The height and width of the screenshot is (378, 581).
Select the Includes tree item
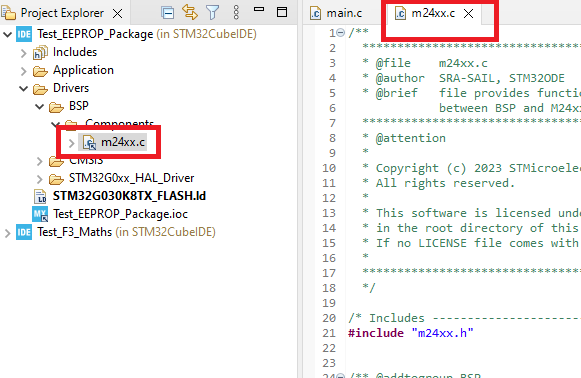tap(75, 52)
